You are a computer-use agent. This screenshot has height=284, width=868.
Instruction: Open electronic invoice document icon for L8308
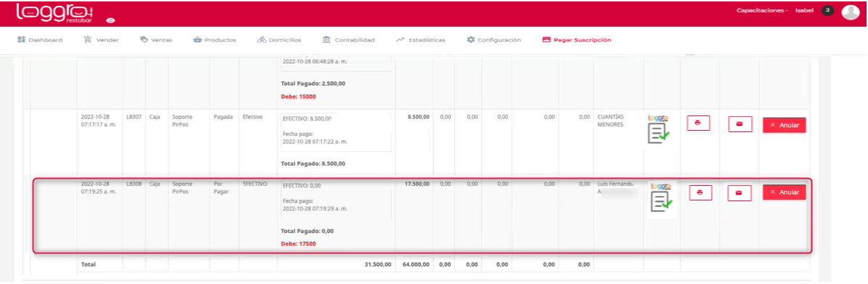pyautogui.click(x=661, y=198)
